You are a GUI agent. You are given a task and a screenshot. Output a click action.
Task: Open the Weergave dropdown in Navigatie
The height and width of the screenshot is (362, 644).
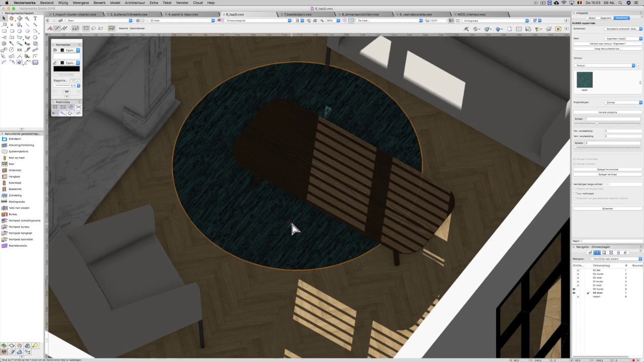(617, 259)
